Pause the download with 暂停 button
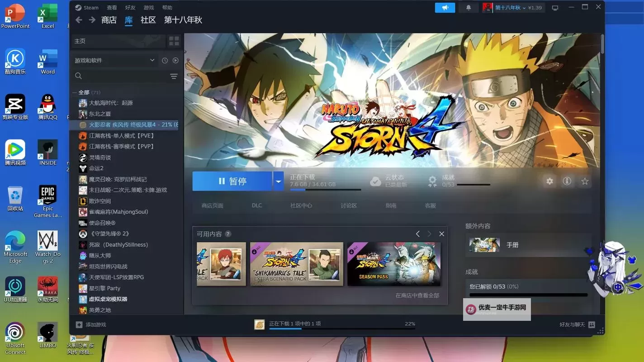 pos(232,181)
